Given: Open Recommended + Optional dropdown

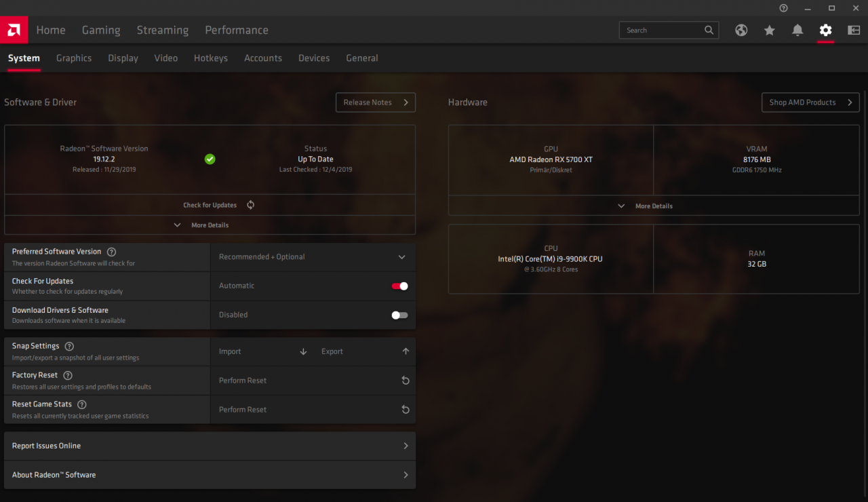Looking at the screenshot, I should coord(313,257).
